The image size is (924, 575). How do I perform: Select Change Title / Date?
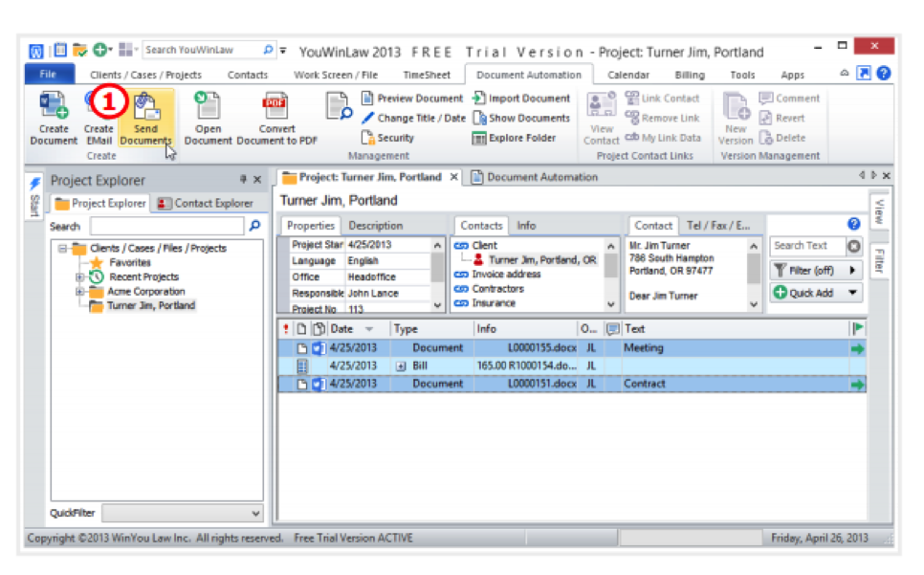click(413, 118)
